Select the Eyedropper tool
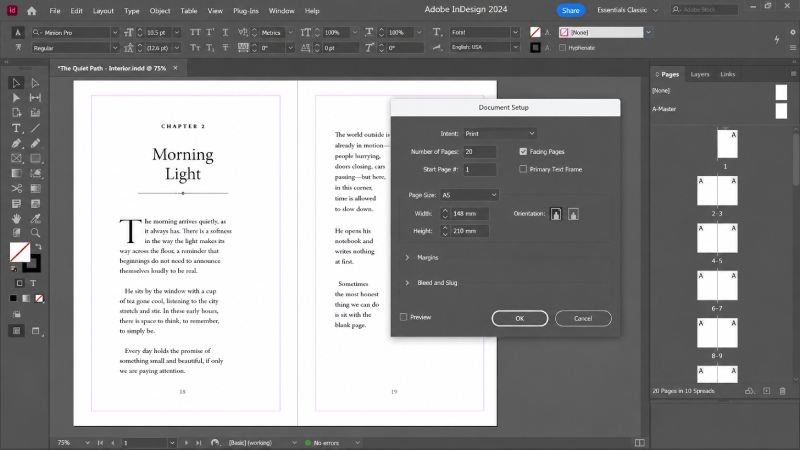 (35, 219)
